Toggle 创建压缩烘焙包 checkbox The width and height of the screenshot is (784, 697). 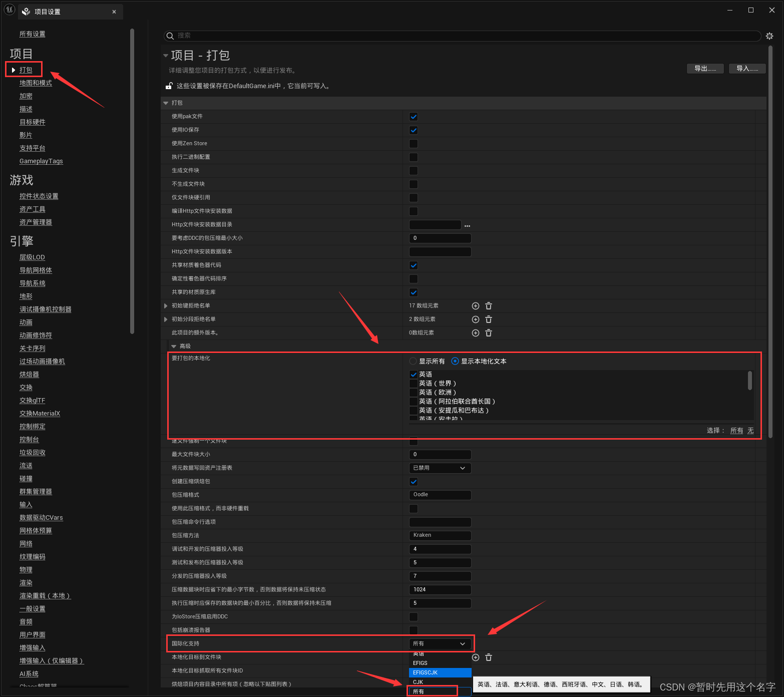414,482
